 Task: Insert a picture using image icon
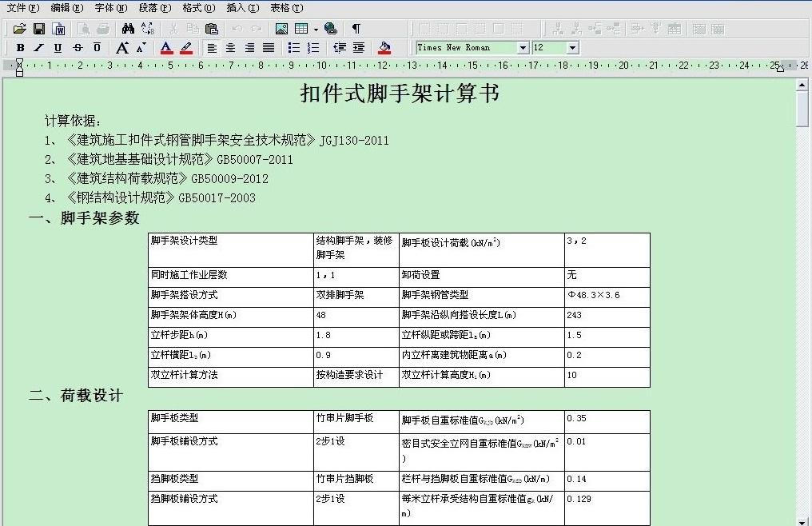[x=281, y=29]
